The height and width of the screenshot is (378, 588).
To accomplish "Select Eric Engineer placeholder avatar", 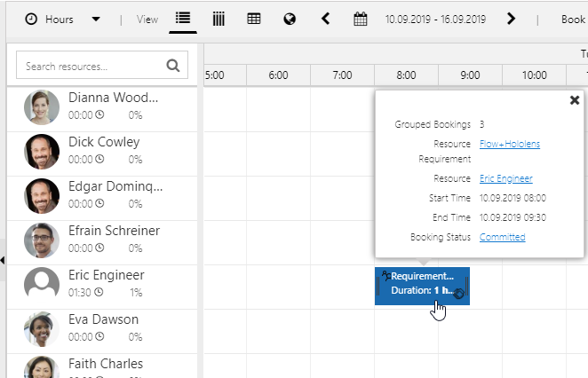I will pos(42,285).
